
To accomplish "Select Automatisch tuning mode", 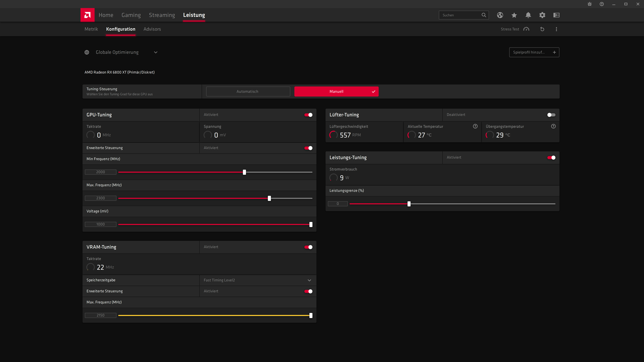I will point(248,92).
